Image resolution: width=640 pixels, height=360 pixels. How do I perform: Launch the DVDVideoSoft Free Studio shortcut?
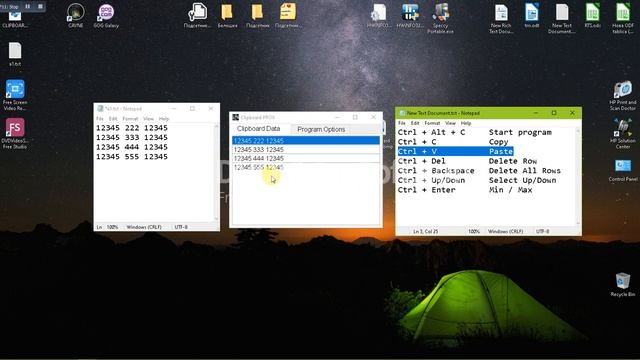(15, 133)
